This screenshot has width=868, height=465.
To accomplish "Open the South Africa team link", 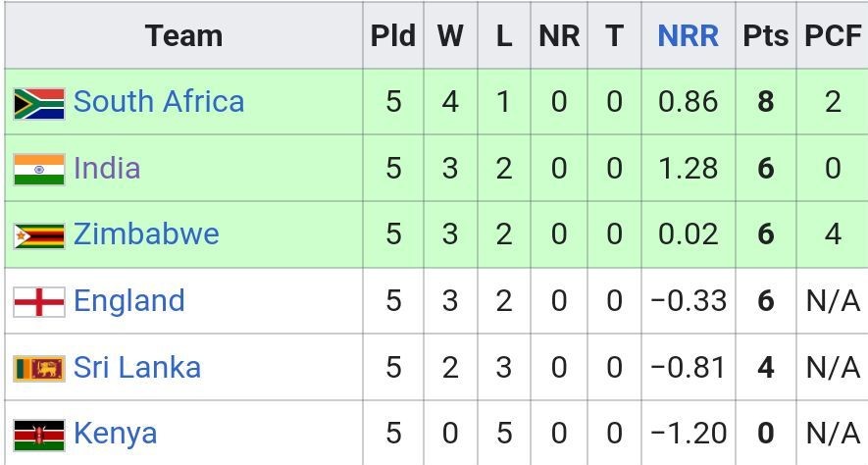I will (159, 102).
